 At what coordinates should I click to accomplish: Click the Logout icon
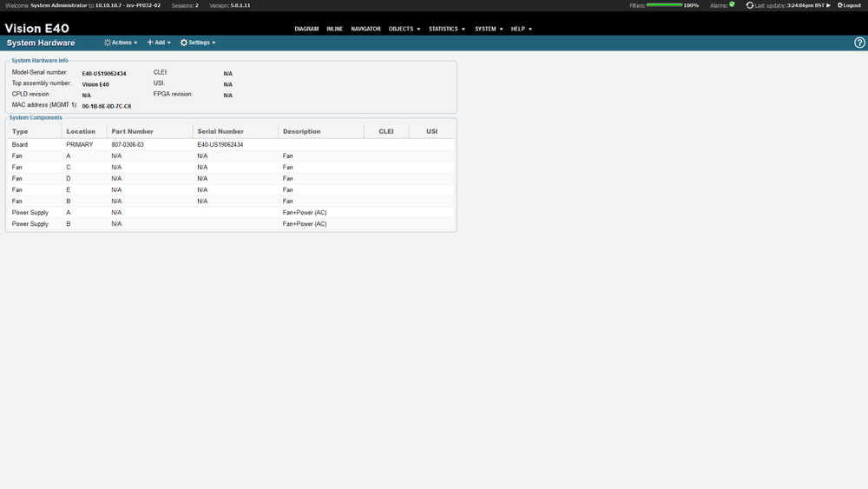click(x=838, y=5)
